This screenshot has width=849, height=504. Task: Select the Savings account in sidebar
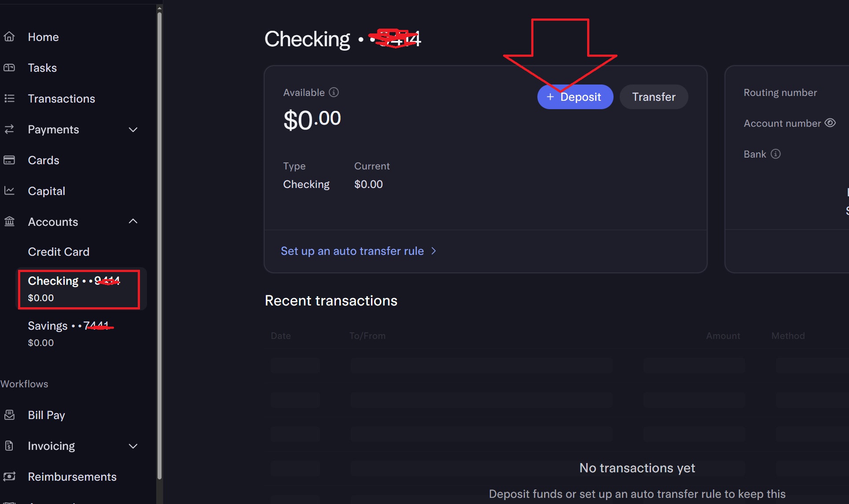click(x=68, y=333)
